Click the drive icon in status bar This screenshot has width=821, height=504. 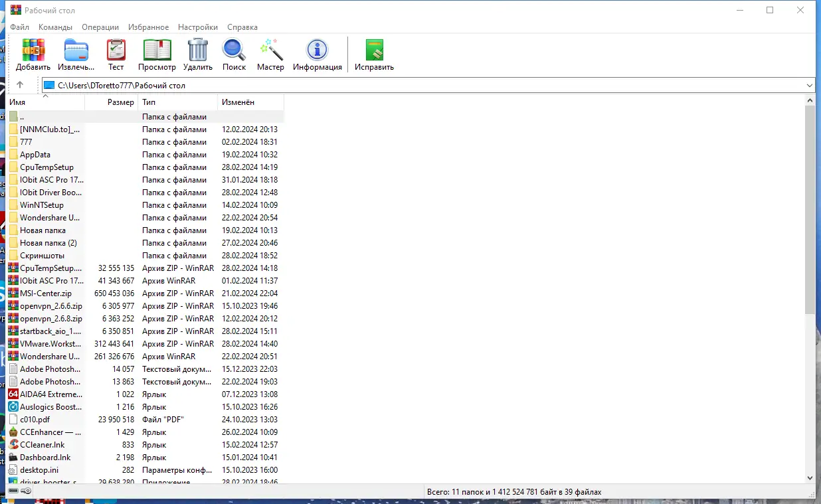13,491
